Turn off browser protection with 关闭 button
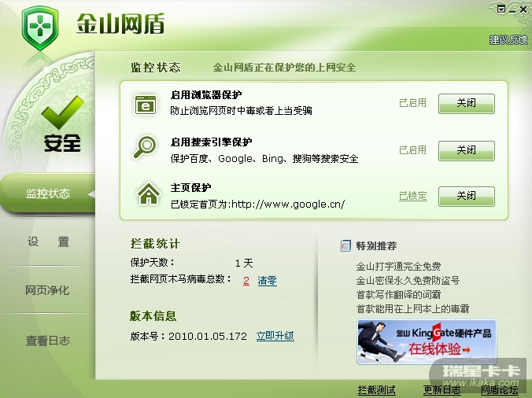The width and height of the screenshot is (532, 398). coord(466,103)
